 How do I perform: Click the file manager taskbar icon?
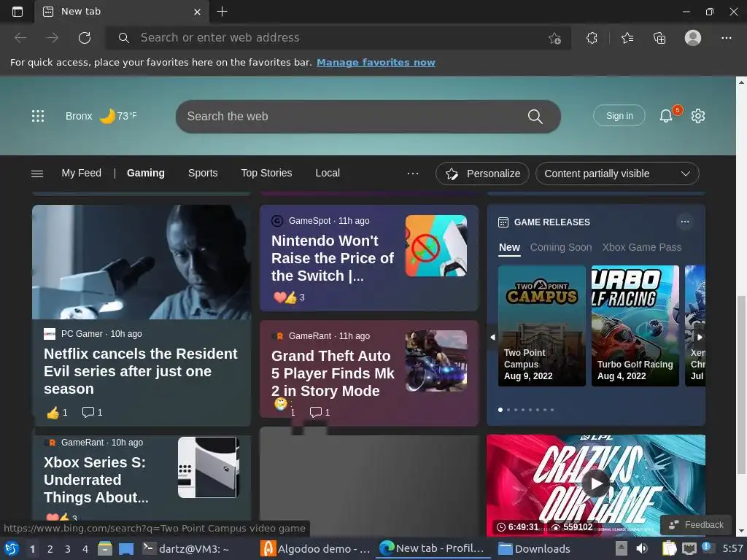(105, 549)
